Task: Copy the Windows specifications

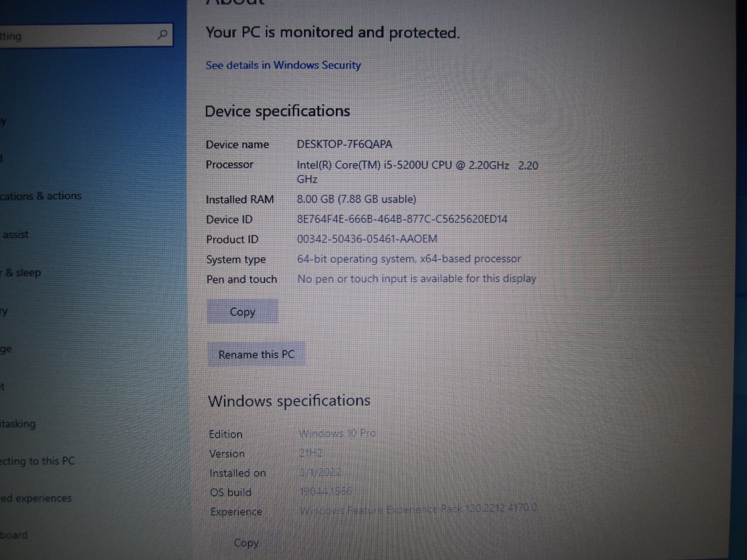Action: tap(246, 543)
